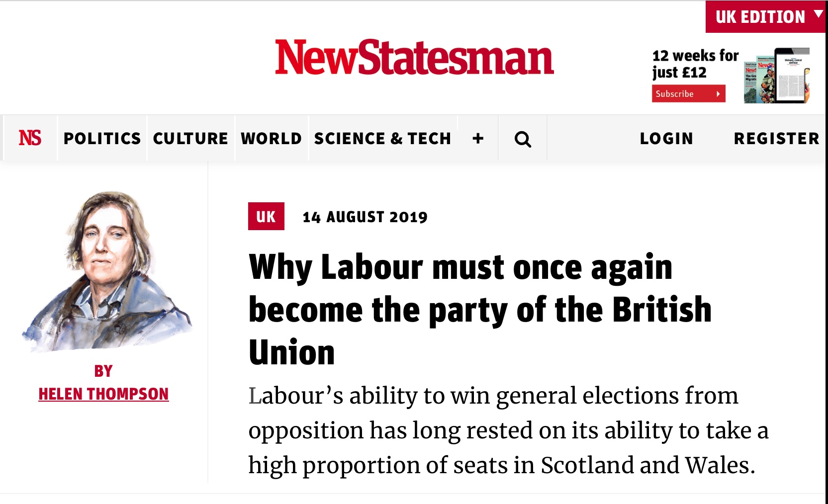Select the World menu item
The image size is (828, 504).
point(271,138)
